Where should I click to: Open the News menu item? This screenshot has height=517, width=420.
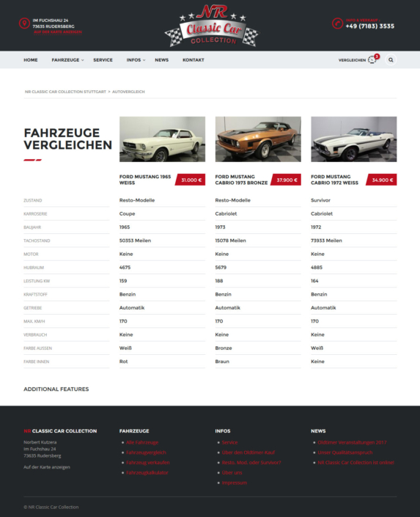[x=161, y=60]
